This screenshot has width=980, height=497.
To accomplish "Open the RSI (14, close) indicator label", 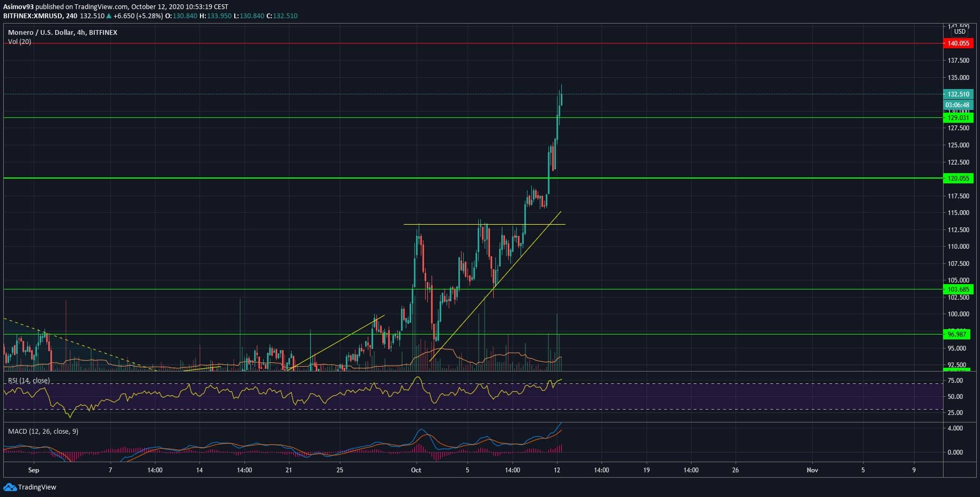I will click(x=29, y=381).
